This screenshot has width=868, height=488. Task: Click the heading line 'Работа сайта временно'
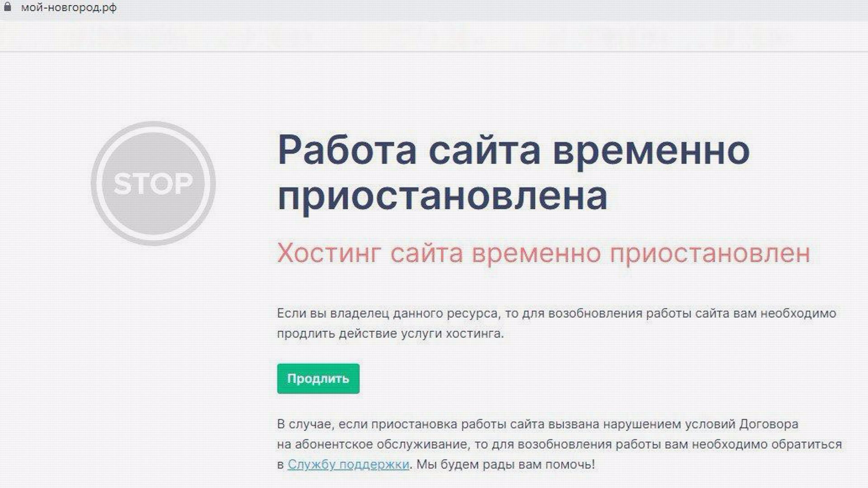pos(513,150)
